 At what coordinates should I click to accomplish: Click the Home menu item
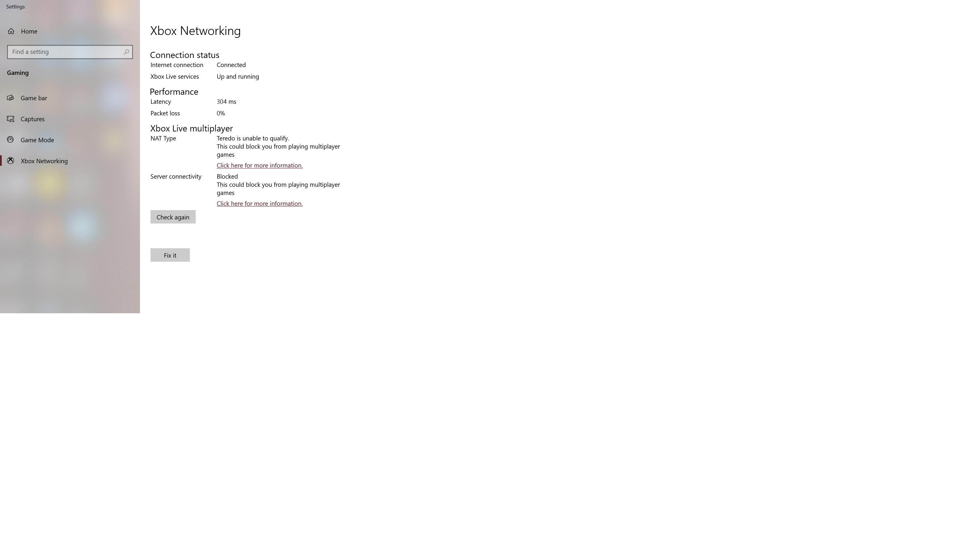pos(29,31)
